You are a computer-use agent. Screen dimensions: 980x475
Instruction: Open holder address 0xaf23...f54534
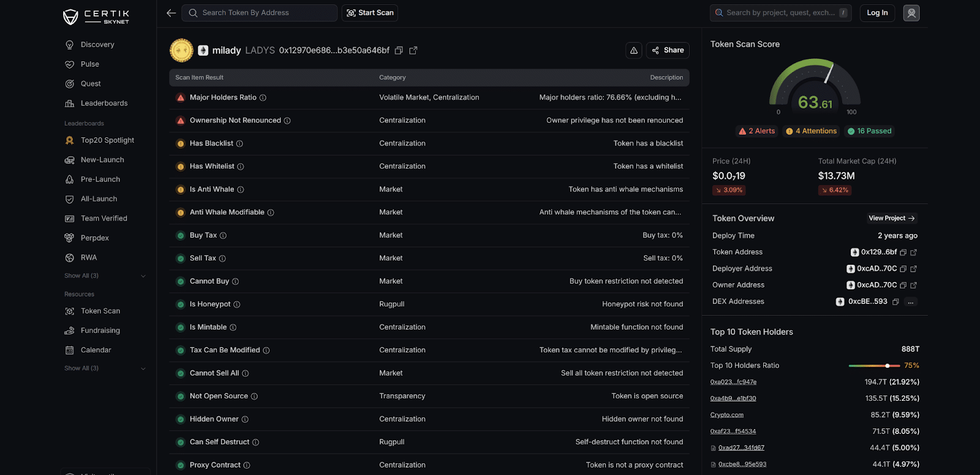(x=733, y=431)
